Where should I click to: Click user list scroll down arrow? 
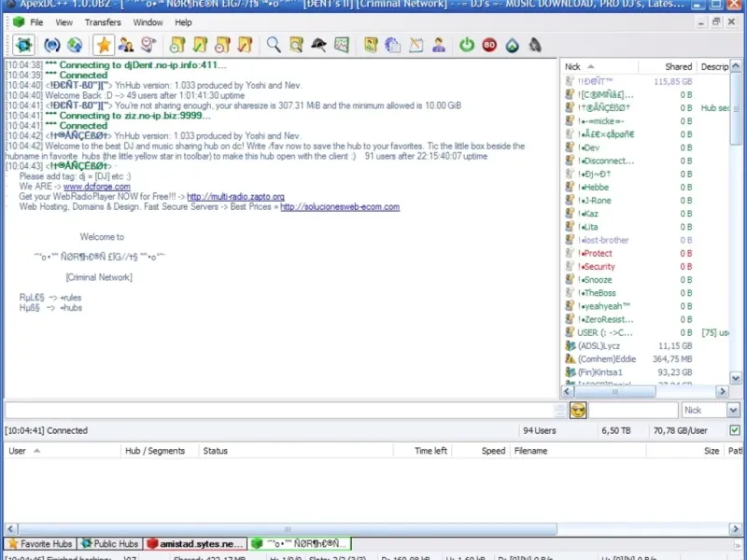click(736, 378)
